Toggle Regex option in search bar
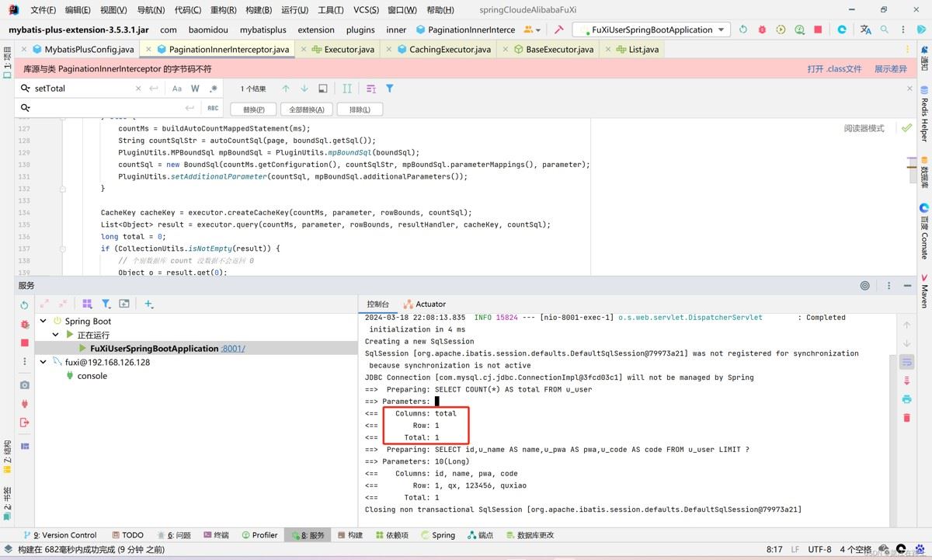Viewport: 932px width, 560px height. pyautogui.click(x=213, y=89)
